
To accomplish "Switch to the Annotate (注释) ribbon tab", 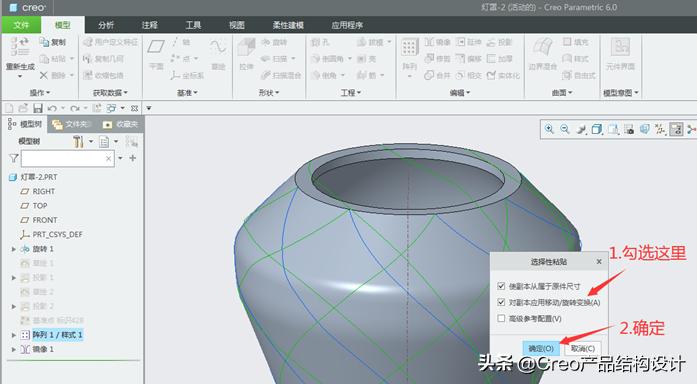I will point(150,25).
